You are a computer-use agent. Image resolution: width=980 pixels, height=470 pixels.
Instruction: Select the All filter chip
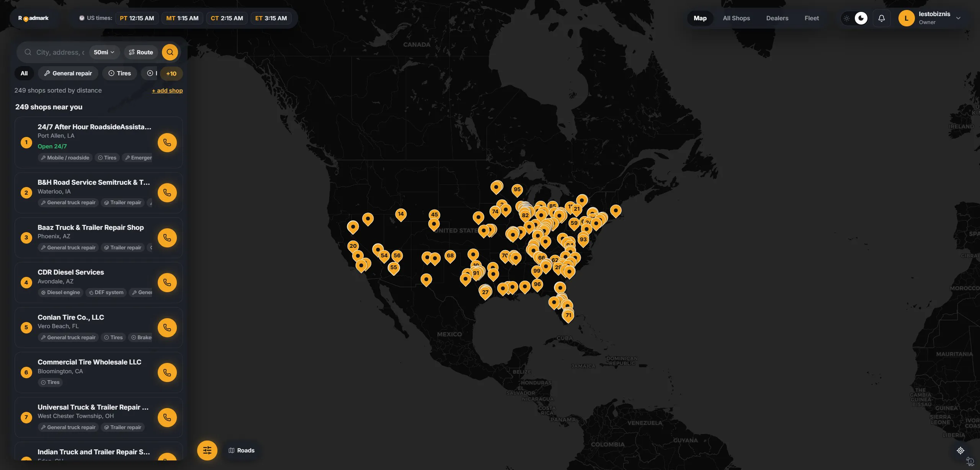pyautogui.click(x=24, y=73)
